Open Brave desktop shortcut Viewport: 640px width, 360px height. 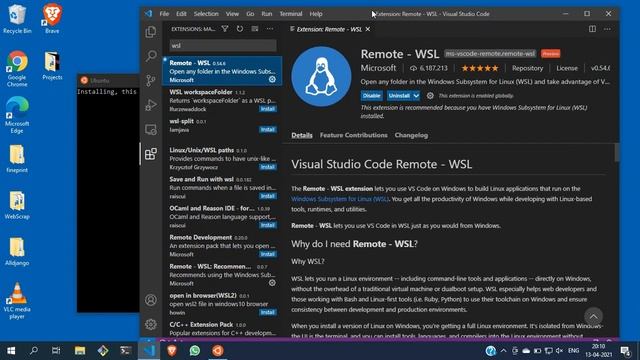pyautogui.click(x=52, y=19)
